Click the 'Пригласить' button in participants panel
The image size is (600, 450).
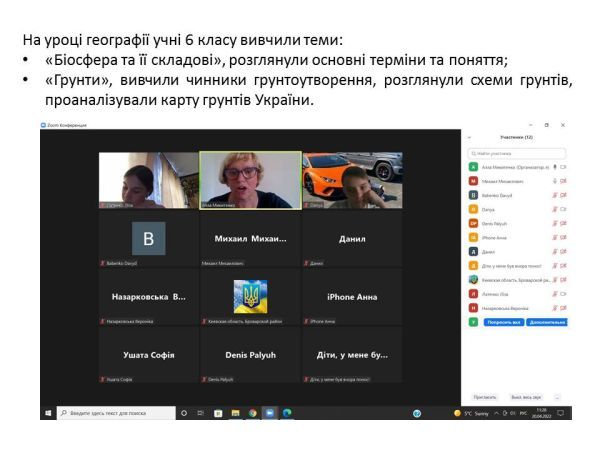(485, 397)
